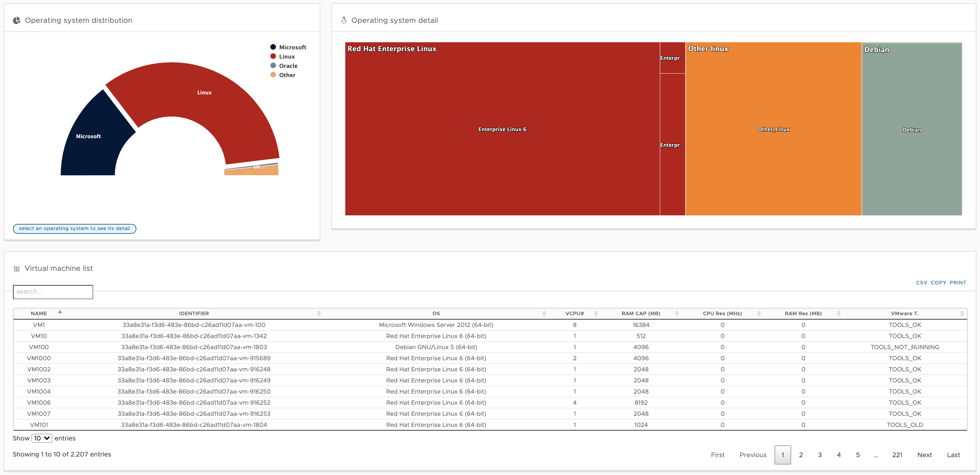Toggle Linux legend entry in chart

[282, 57]
